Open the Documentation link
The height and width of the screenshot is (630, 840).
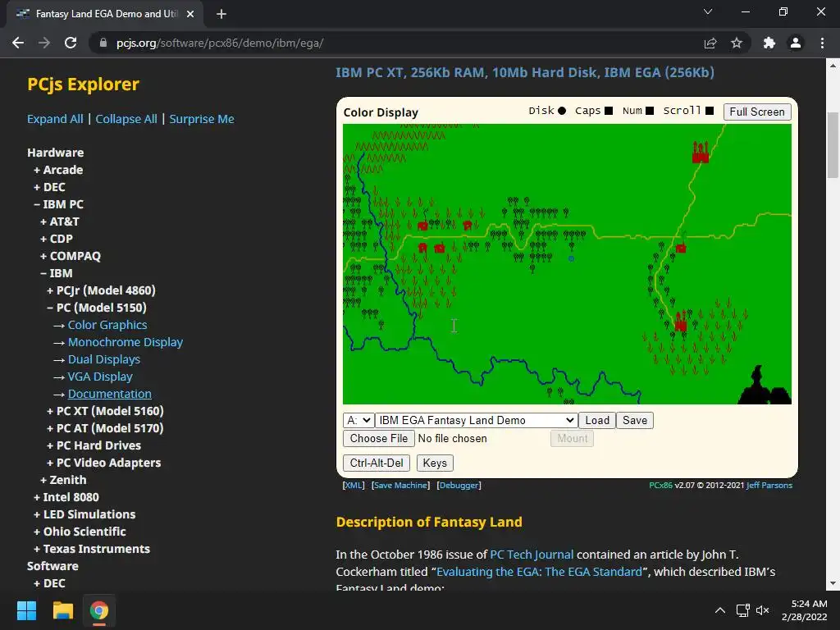click(x=109, y=394)
